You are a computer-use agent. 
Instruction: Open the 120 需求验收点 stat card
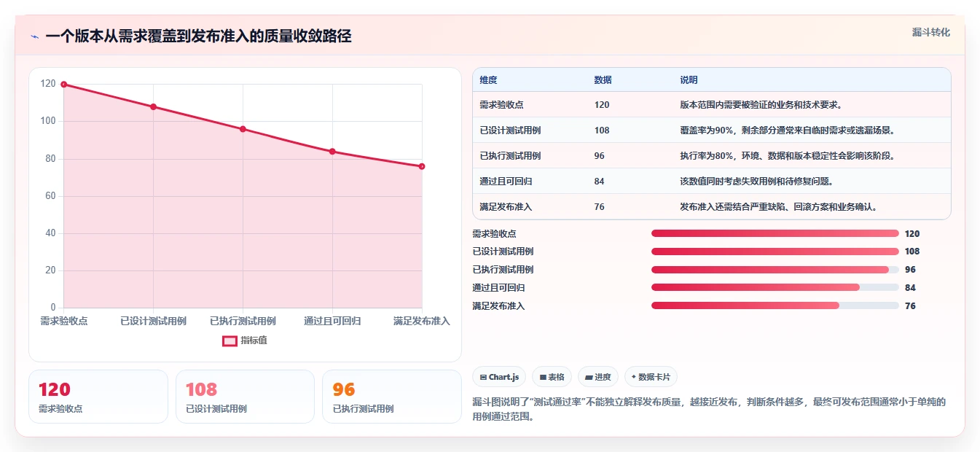coord(98,397)
